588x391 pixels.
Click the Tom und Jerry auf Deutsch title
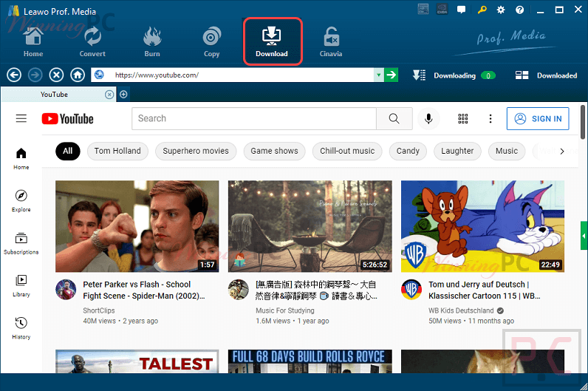point(485,290)
